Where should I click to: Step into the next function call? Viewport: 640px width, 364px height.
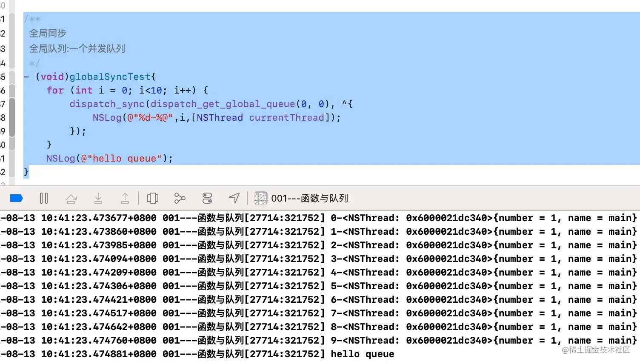98,198
